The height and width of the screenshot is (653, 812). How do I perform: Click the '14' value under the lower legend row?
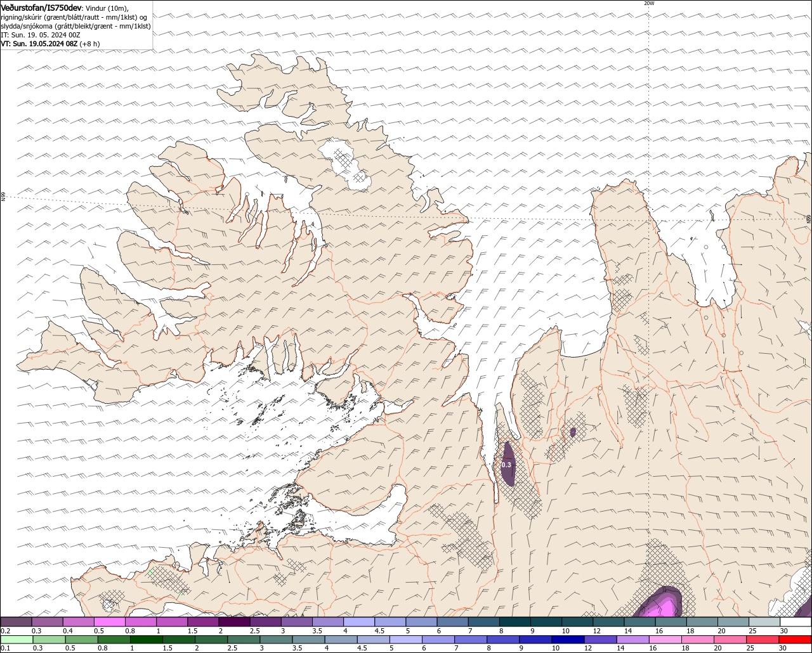620,648
